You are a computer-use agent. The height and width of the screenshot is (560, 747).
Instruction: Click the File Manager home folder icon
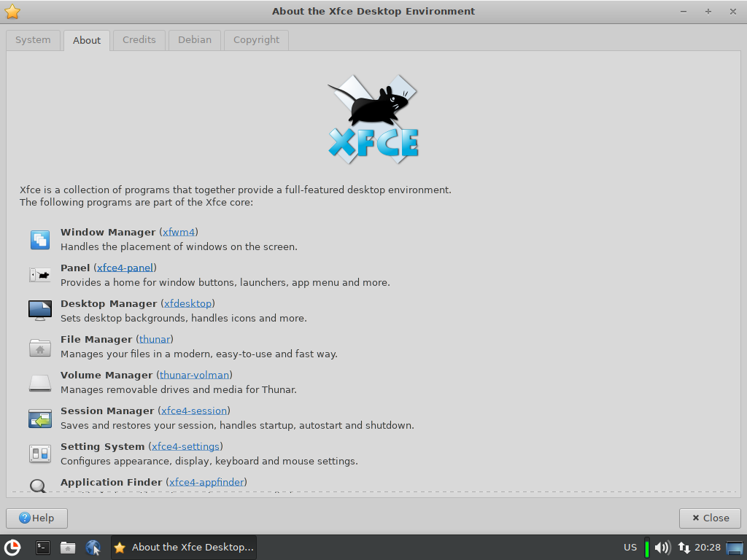40,347
